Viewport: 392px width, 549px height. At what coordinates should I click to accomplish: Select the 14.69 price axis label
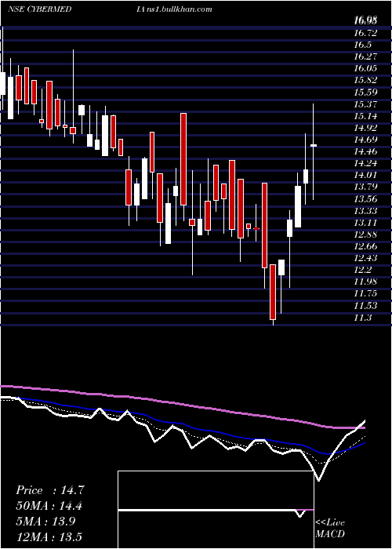point(365,140)
